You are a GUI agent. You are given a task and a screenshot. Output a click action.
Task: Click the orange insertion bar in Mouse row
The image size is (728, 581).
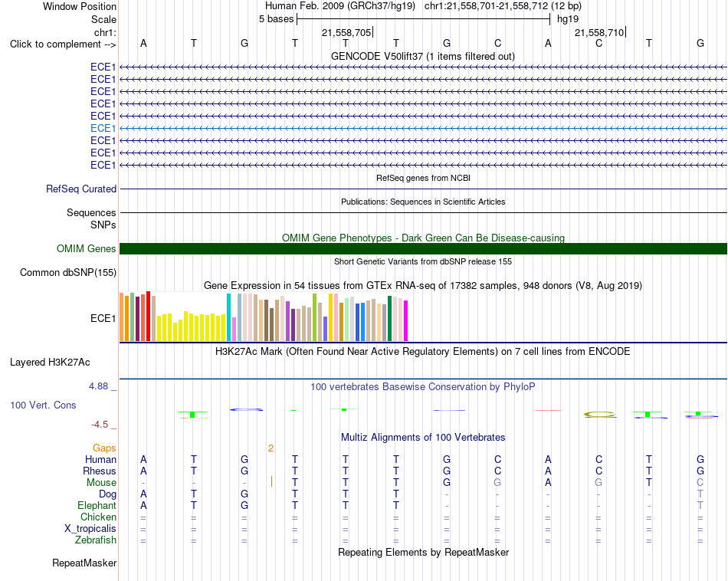271,481
